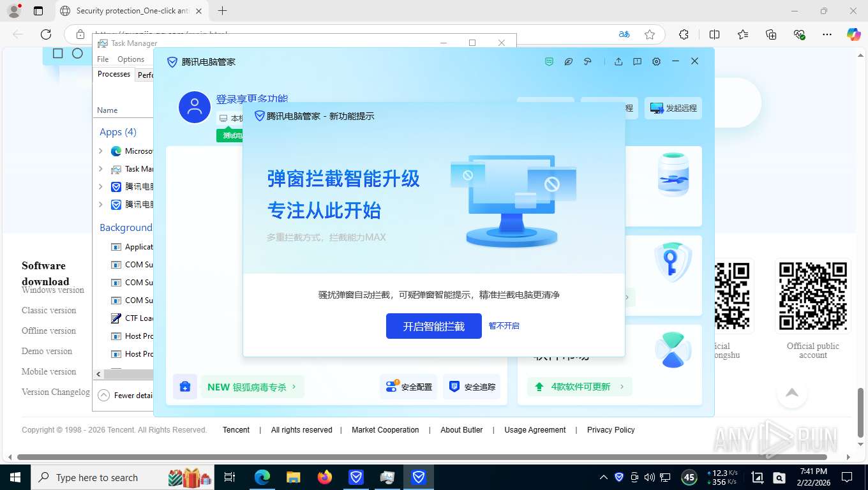Click the share/upload icon in Tencent PC Manager
868x490 pixels.
618,62
